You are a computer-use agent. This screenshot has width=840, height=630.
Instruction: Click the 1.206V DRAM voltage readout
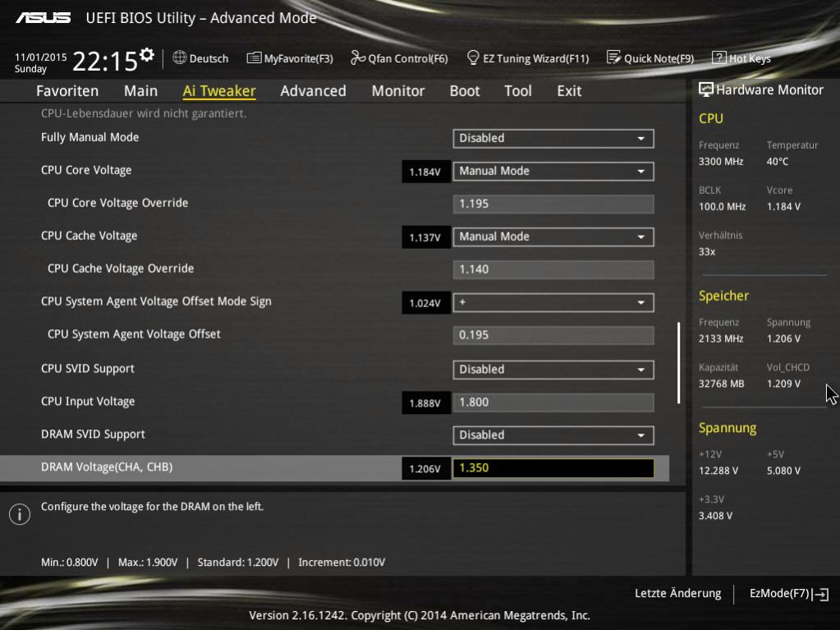[425, 469]
